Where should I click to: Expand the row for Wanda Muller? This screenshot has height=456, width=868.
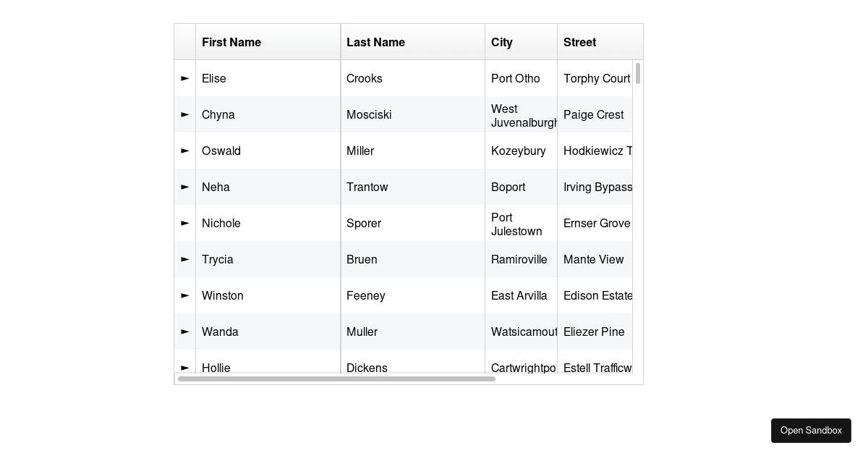click(184, 332)
